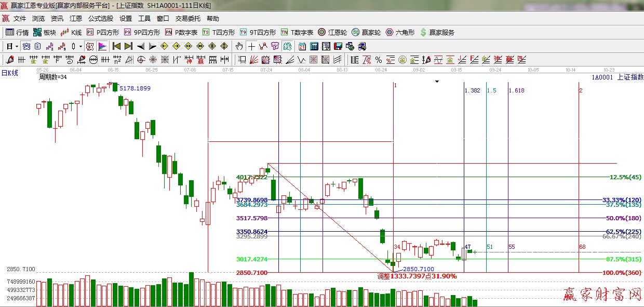The width and height of the screenshot is (644, 307).
Task: Open the candlestick style dropdown arrow
Action: 81,46
